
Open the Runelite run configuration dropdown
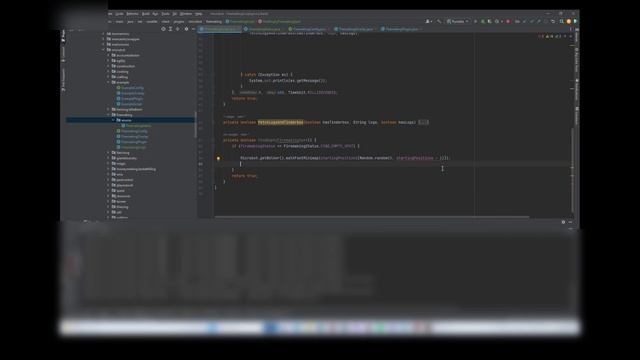pyautogui.click(x=458, y=21)
